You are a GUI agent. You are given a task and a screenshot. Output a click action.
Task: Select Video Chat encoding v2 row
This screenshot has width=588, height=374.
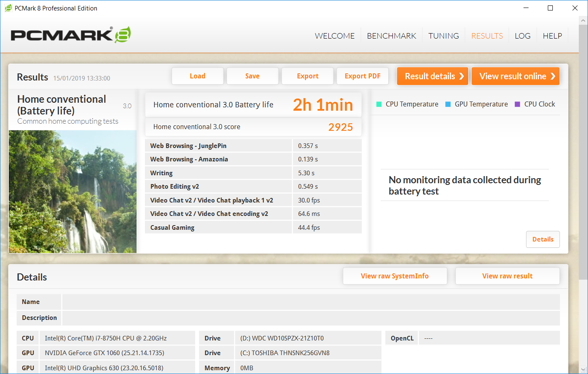tap(253, 214)
